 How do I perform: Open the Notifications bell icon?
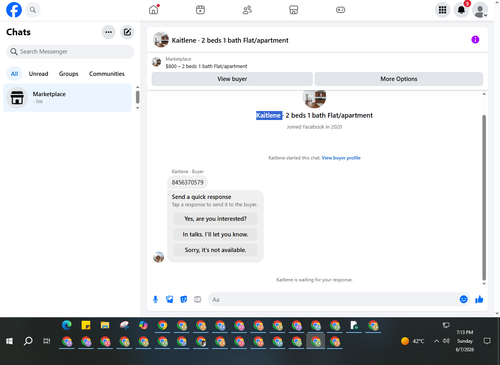[x=461, y=10]
